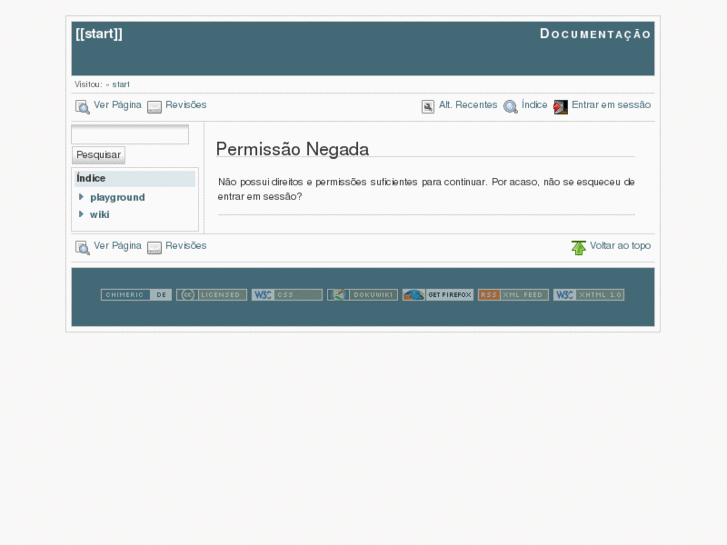The image size is (727, 545).
Task: Click the Ver Página icon in bottom toolbar
Action: [83, 248]
